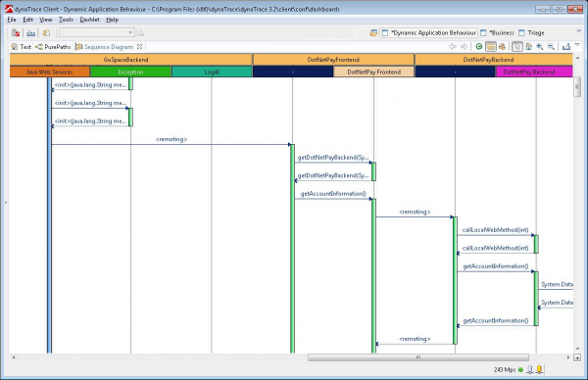Screen dimensions: 588x380
Task: Click the back navigation arrow
Action: pyautogui.click(x=453, y=46)
